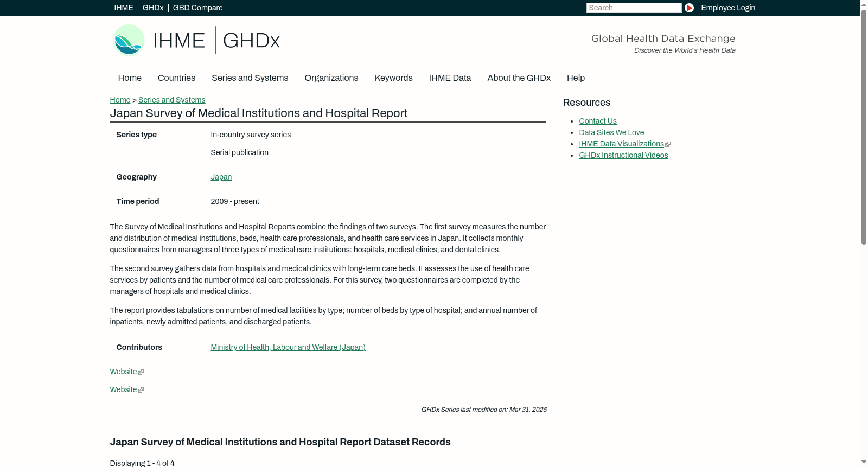
Task: Click the 'Geography' label
Action: (137, 177)
